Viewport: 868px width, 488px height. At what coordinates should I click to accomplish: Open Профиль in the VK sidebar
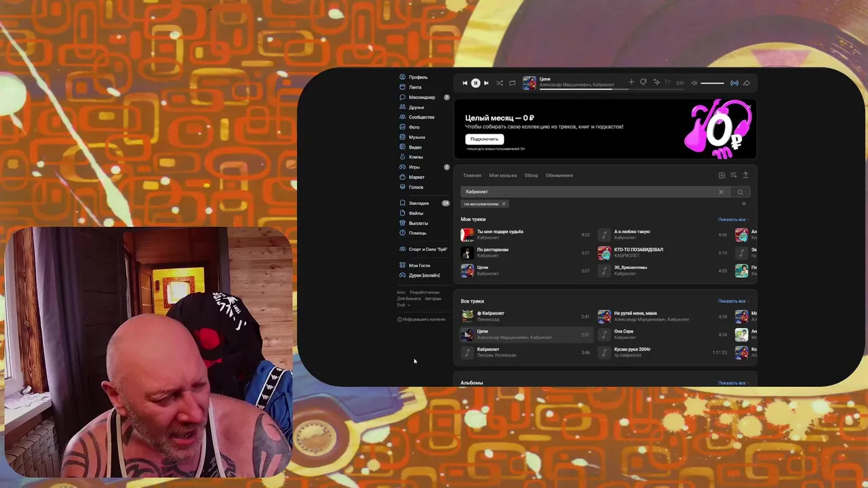pos(414,77)
